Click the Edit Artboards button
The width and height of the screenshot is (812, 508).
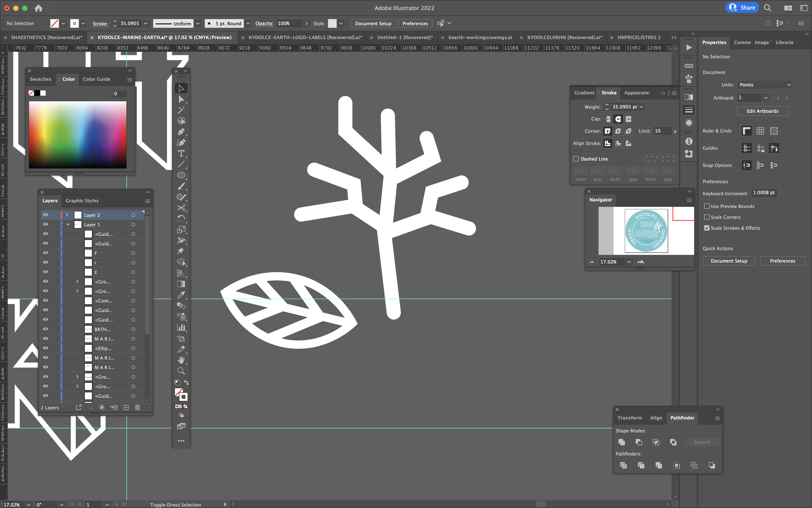tap(762, 111)
